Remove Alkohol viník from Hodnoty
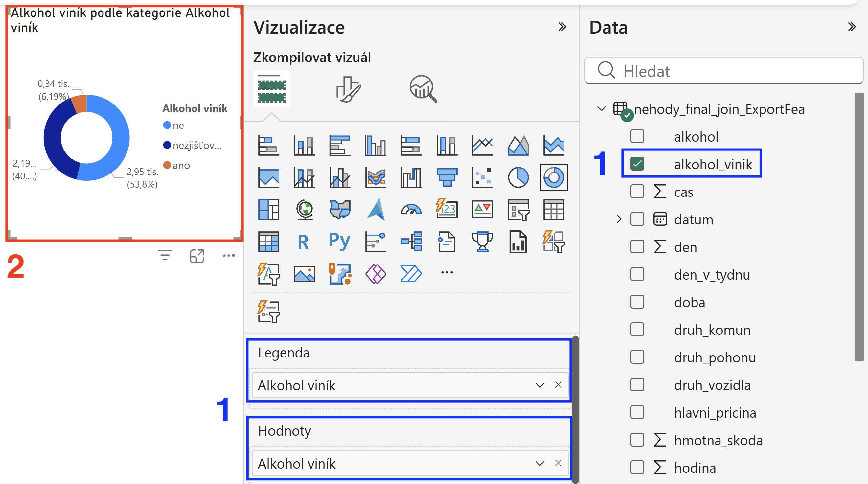 tap(558, 463)
